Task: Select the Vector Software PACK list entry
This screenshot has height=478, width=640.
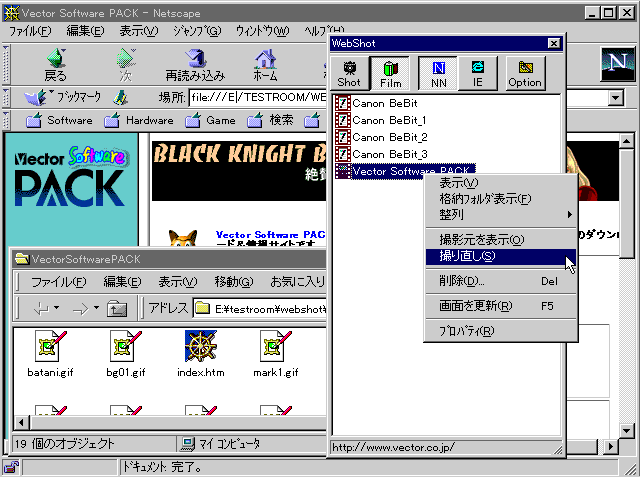Action: [405, 171]
